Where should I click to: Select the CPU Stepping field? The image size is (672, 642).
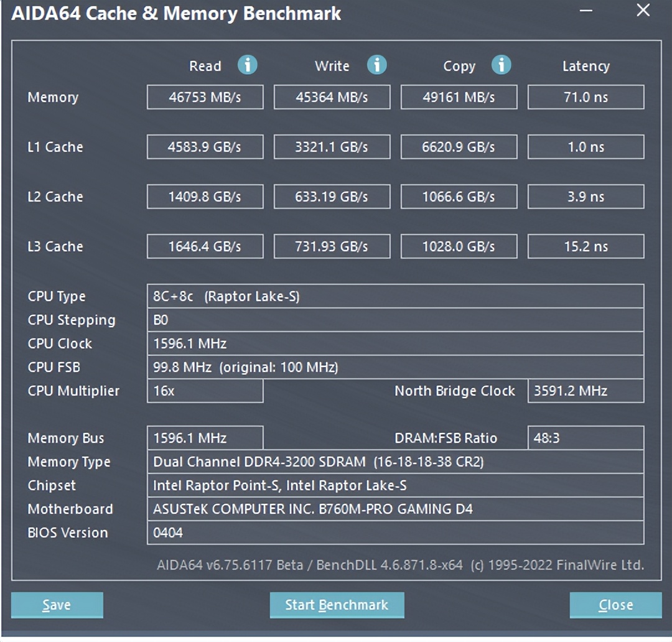click(x=395, y=320)
